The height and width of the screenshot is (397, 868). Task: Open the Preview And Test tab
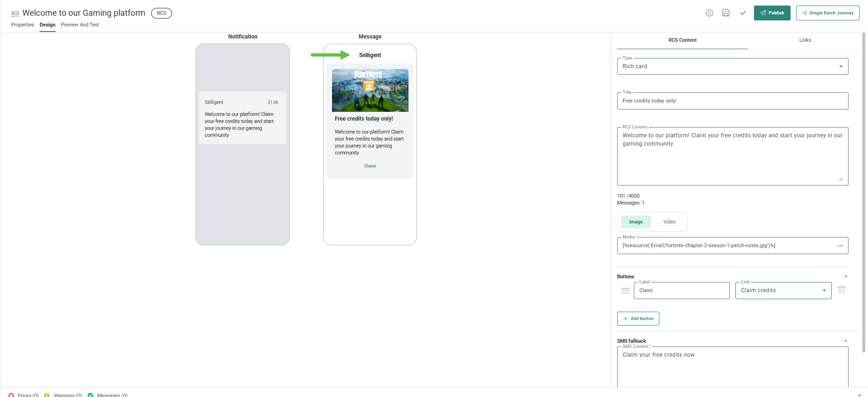(80, 25)
